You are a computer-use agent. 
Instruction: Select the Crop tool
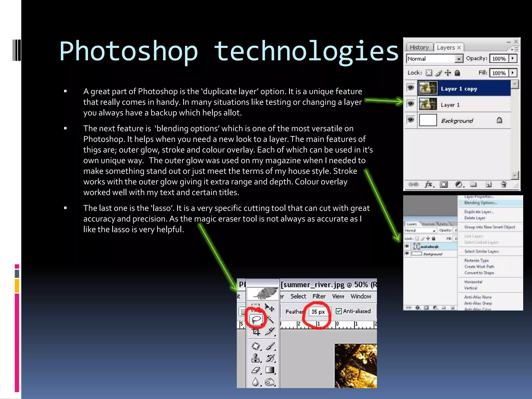pyautogui.click(x=256, y=332)
